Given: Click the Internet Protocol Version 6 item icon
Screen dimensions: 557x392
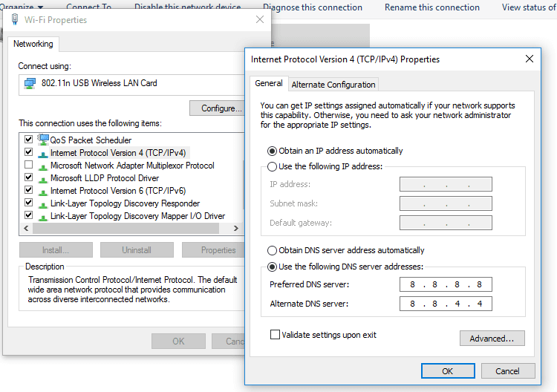Looking at the screenshot, I should click(x=43, y=192).
